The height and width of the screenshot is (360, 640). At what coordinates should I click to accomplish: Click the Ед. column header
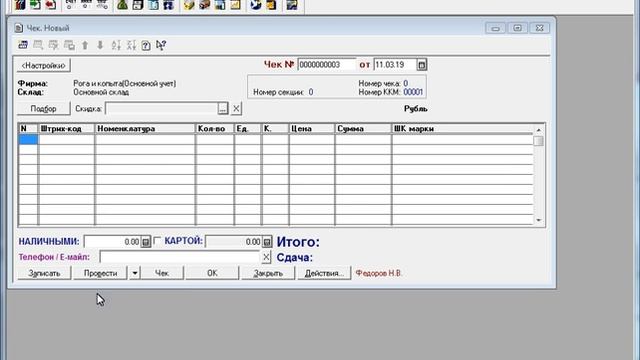pos(248,129)
